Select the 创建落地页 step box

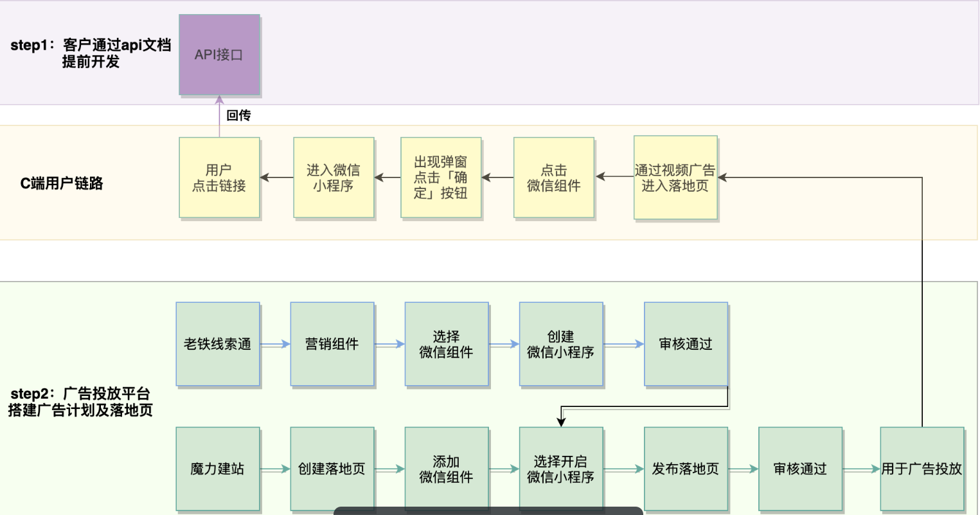332,469
